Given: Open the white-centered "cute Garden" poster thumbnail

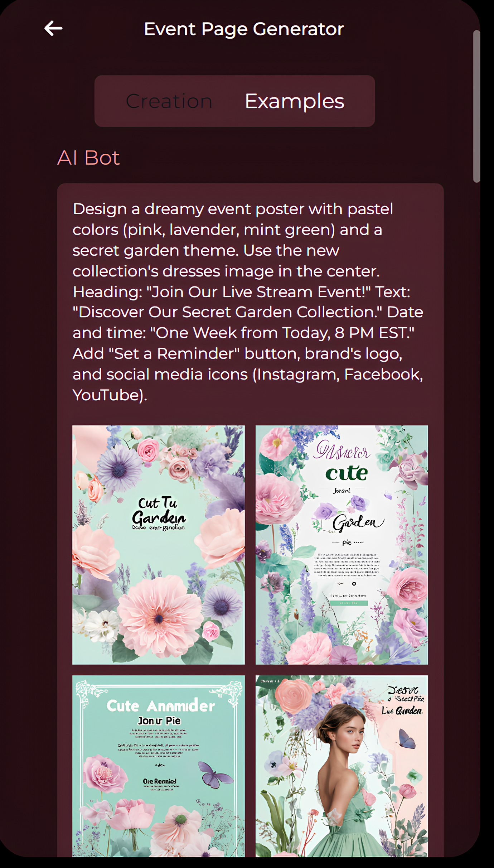Looking at the screenshot, I should pyautogui.click(x=342, y=545).
